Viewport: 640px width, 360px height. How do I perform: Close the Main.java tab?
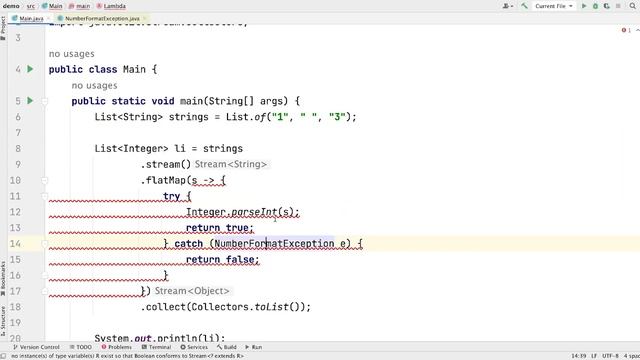[48, 18]
